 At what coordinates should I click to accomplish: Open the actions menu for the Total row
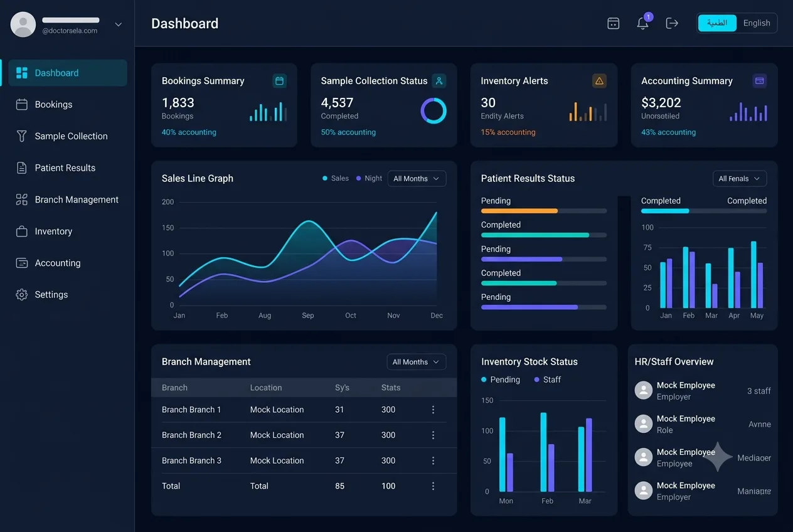433,486
